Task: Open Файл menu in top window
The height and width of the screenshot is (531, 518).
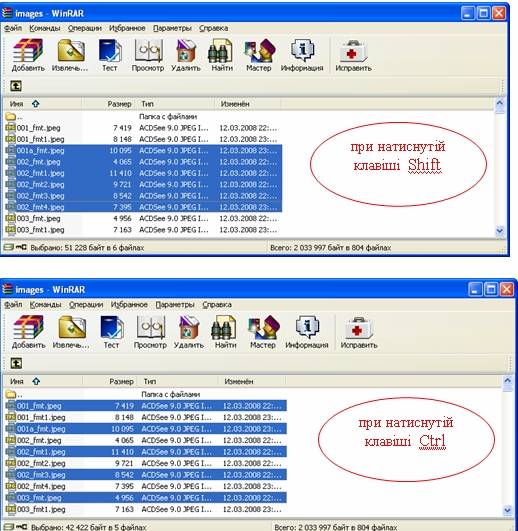Action: pyautogui.click(x=13, y=28)
